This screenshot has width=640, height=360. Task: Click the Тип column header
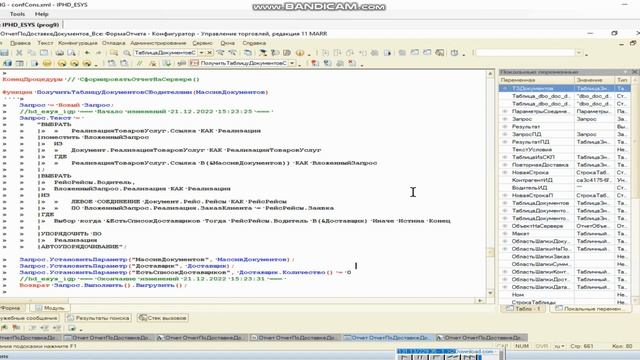click(x=622, y=80)
